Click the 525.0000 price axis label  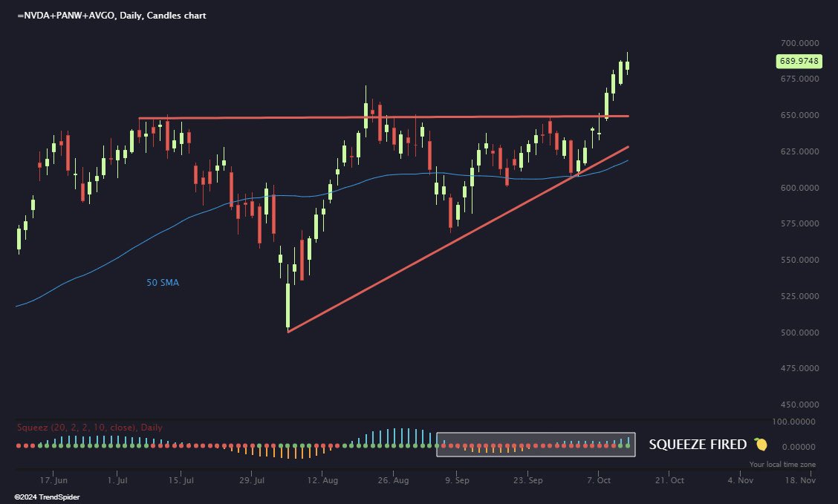point(799,295)
